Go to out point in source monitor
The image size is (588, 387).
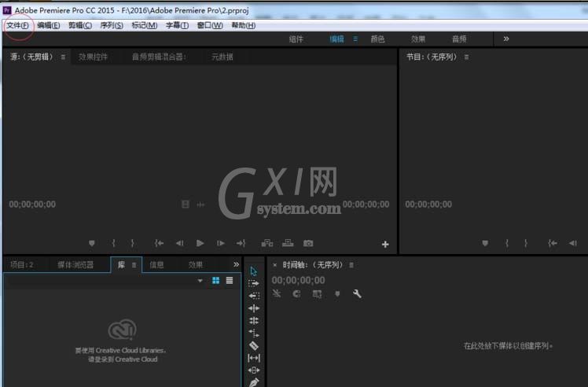pyautogui.click(x=241, y=243)
